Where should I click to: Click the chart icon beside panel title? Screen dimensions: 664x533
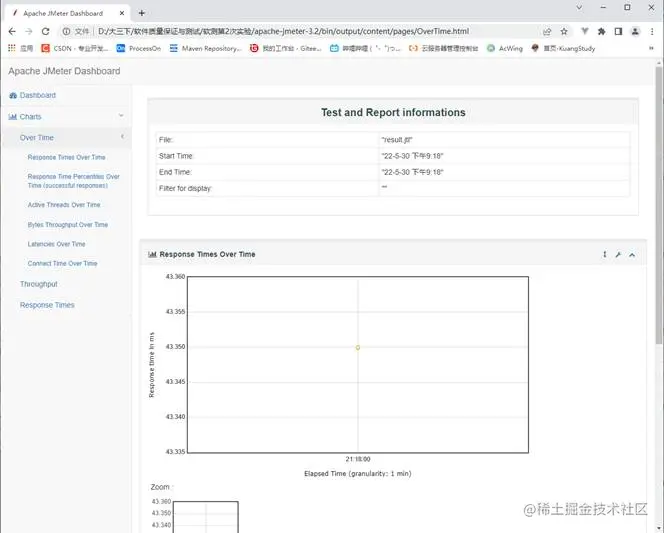152,254
